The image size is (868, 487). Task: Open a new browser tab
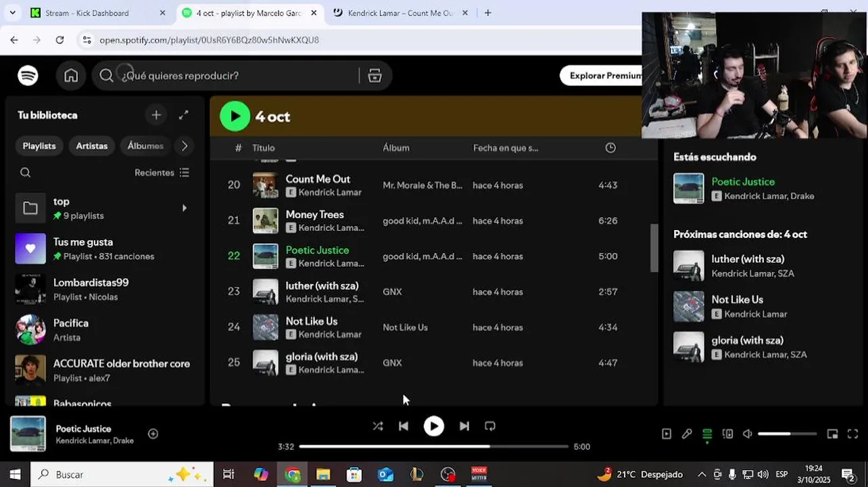pyautogui.click(x=488, y=13)
